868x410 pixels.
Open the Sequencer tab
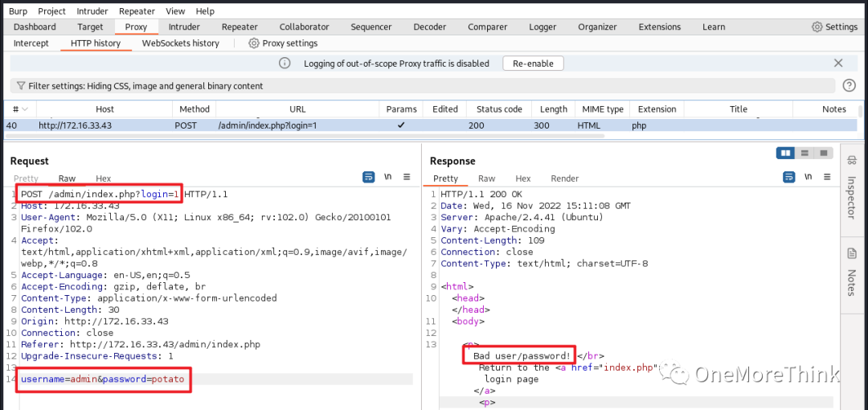click(371, 27)
